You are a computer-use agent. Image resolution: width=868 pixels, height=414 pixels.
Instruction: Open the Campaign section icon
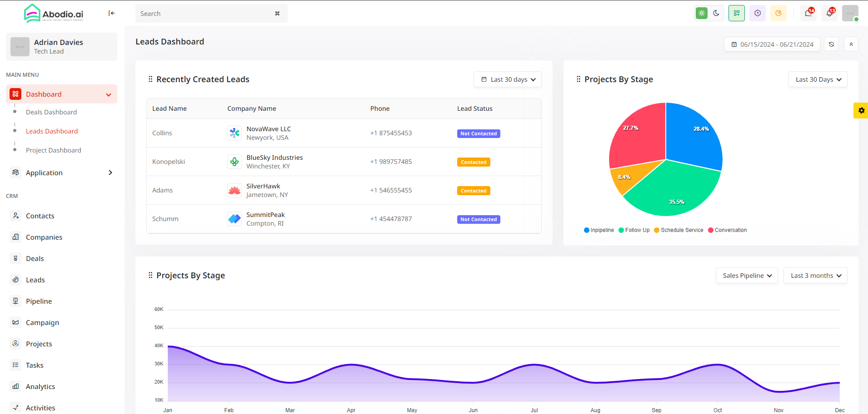(15, 322)
